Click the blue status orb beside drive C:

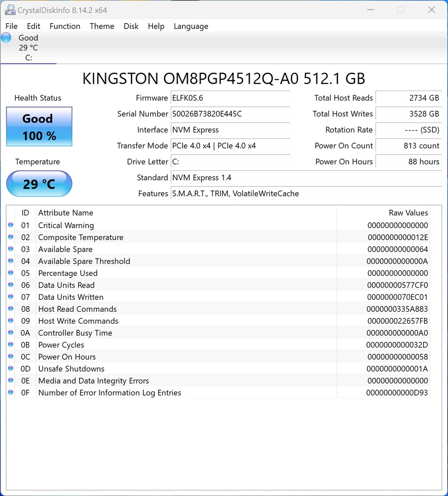coord(6,38)
